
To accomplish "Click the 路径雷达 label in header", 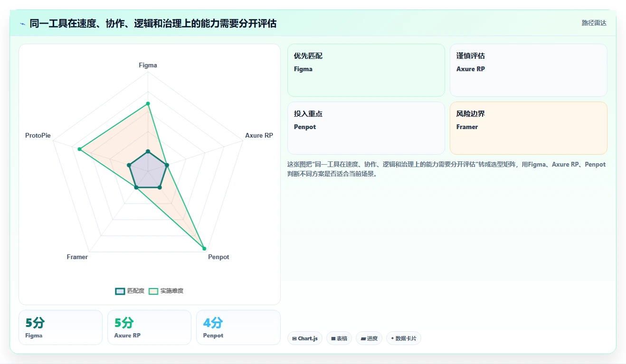I will pyautogui.click(x=594, y=23).
